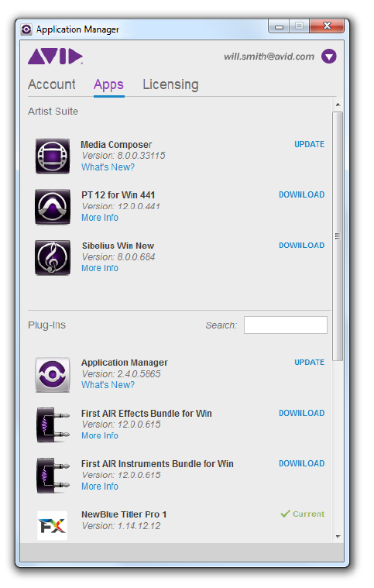
Task: Open the Licensing tab
Action: 170,84
